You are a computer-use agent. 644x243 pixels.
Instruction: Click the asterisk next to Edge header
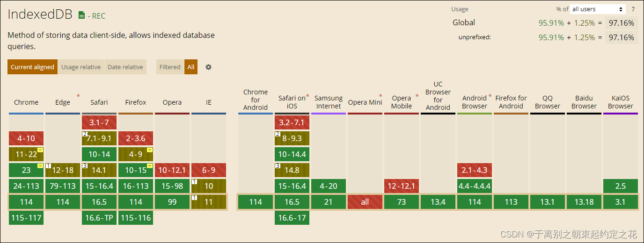point(78,96)
